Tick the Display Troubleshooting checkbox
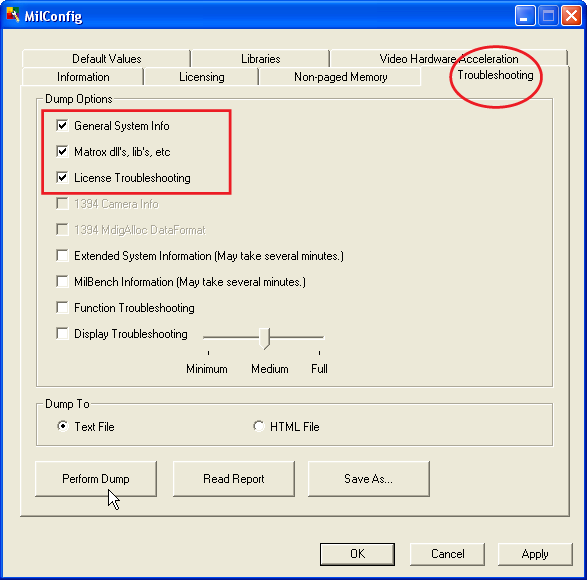 click(x=62, y=333)
